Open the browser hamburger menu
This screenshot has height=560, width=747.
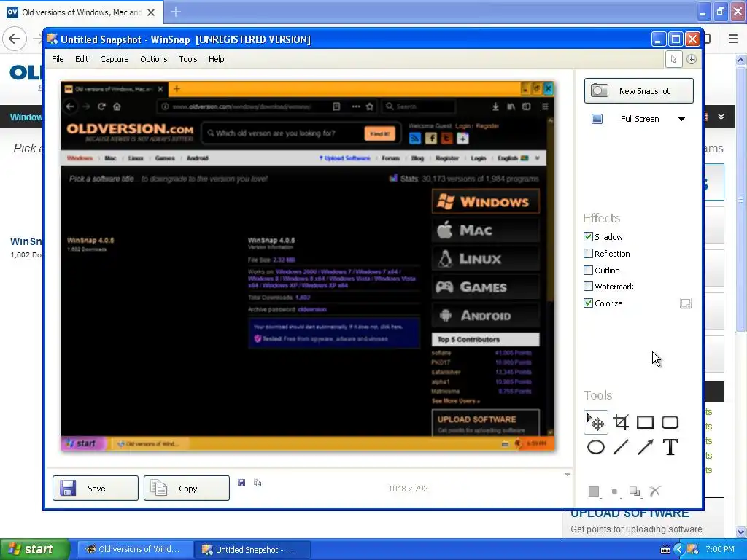pos(733,39)
